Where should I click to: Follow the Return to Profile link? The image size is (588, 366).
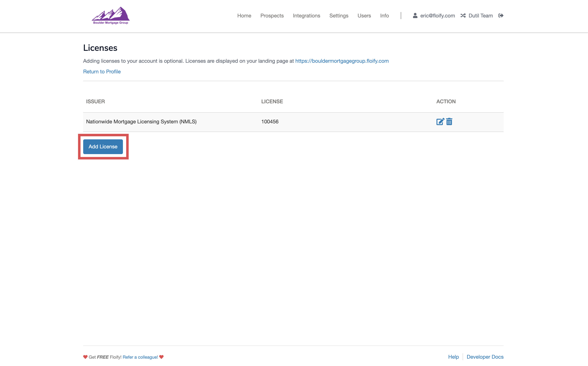(102, 71)
